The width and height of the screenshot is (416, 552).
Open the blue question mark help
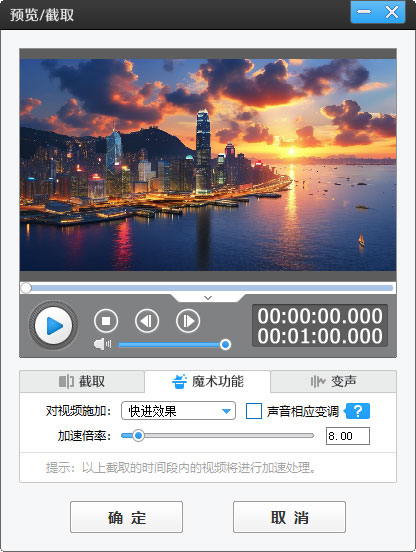point(357,411)
